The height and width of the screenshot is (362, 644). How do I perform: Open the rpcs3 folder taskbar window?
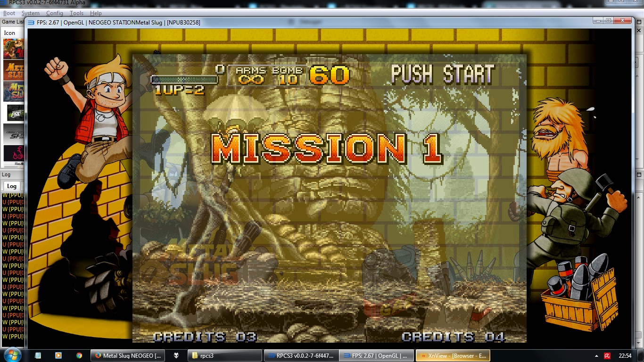[224, 355]
